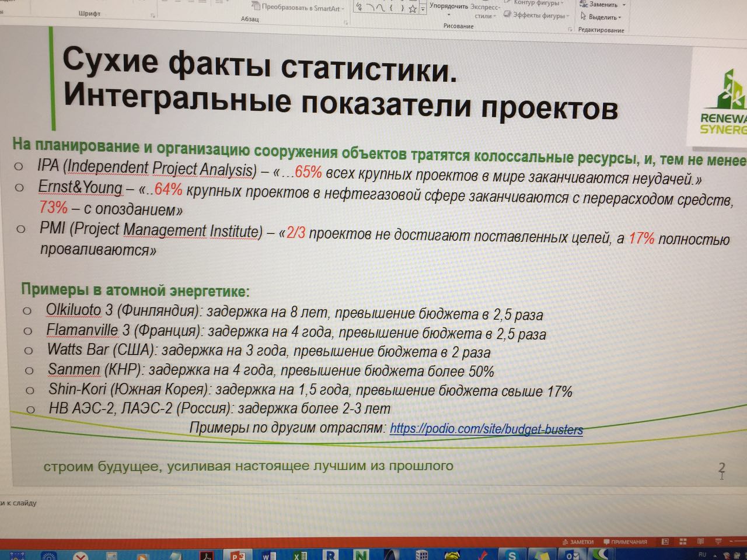This screenshot has height=560, width=747.
Task: Open Outlook from the taskbar
Action: pyautogui.click(x=572, y=555)
